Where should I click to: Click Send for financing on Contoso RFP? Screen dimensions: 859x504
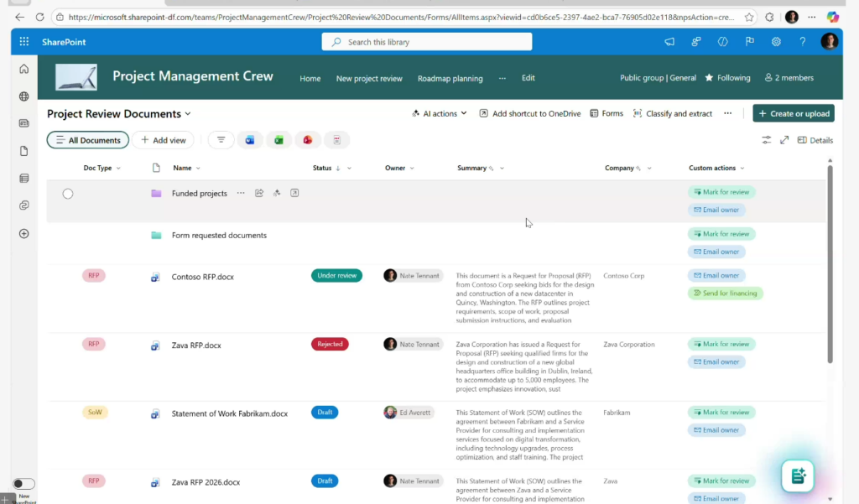tap(725, 294)
